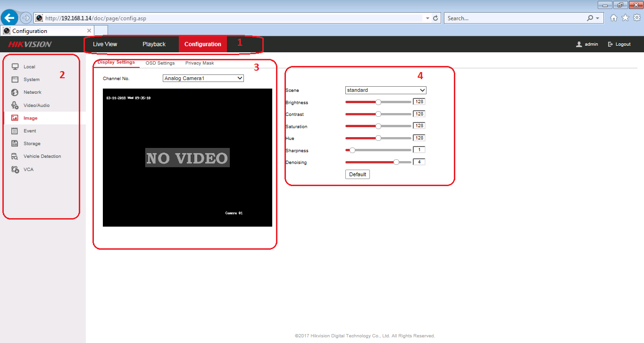Click the browser refresh icon
The height and width of the screenshot is (343, 644).
[435, 18]
